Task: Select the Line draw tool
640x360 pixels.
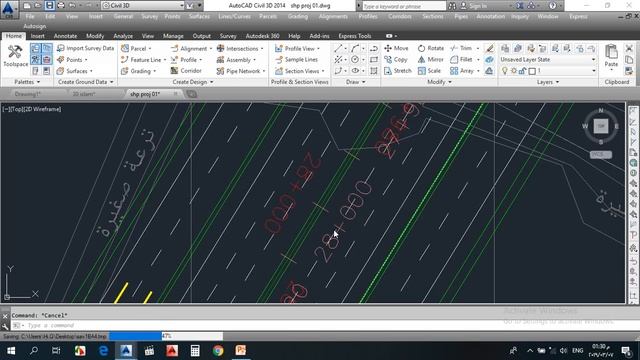Action: [338, 49]
